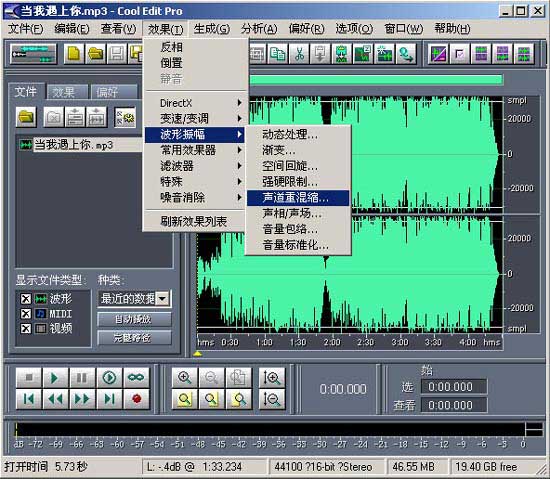Switch to multitrack view toggle icon
The height and width of the screenshot is (479, 550).
(33, 54)
